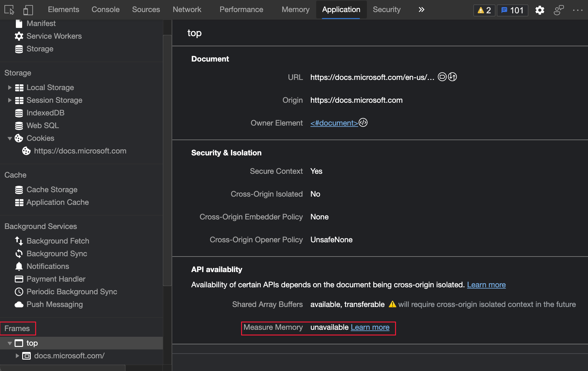Select the top-level Storage overview item

pos(40,49)
